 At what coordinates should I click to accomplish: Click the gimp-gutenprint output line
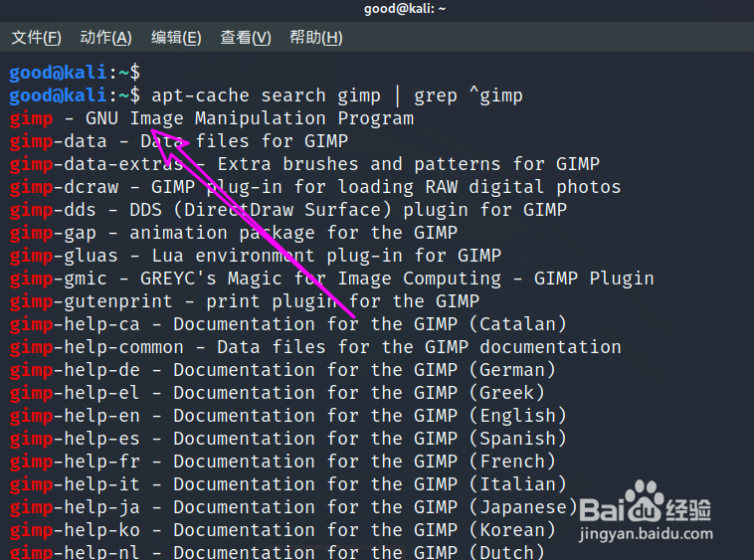click(245, 301)
